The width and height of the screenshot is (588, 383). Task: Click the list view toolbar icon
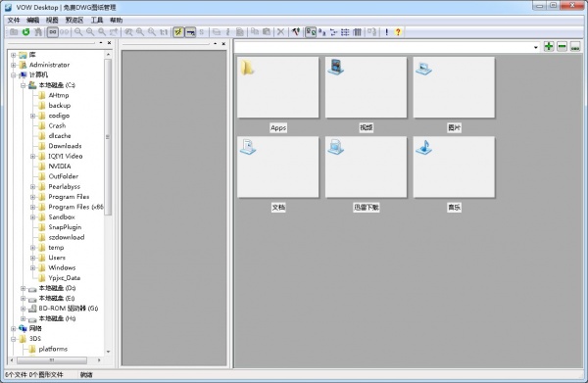[345, 32]
